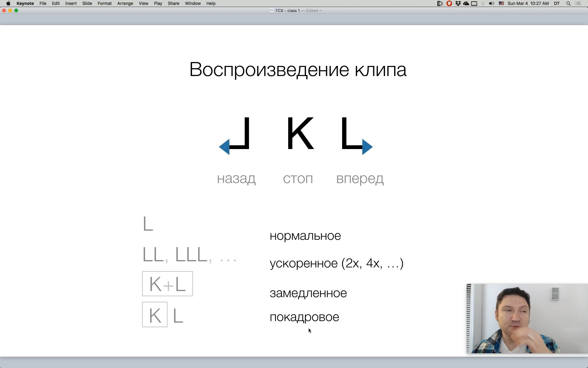Open Spotlight search magnifier

click(568, 3)
